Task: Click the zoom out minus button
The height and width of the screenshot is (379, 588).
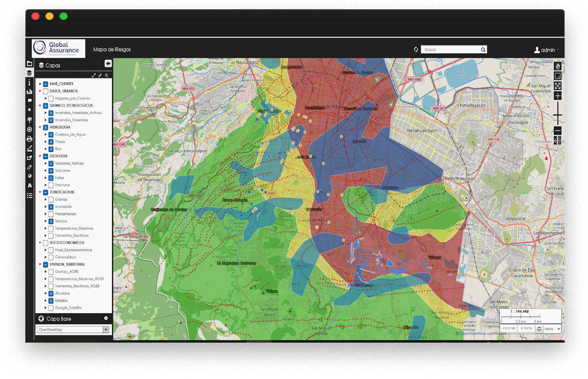Action: (558, 131)
